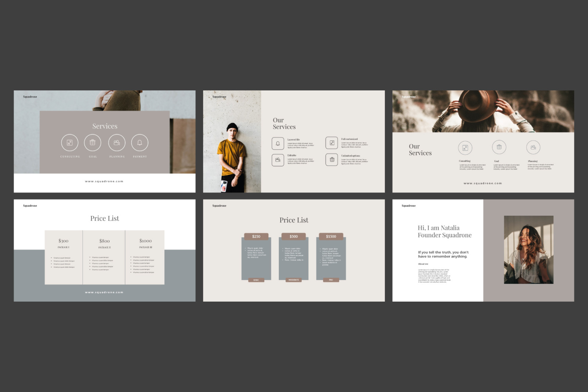Screen dimensions: 588x392
Task: Select the $800 Package II column
Action: click(104, 257)
